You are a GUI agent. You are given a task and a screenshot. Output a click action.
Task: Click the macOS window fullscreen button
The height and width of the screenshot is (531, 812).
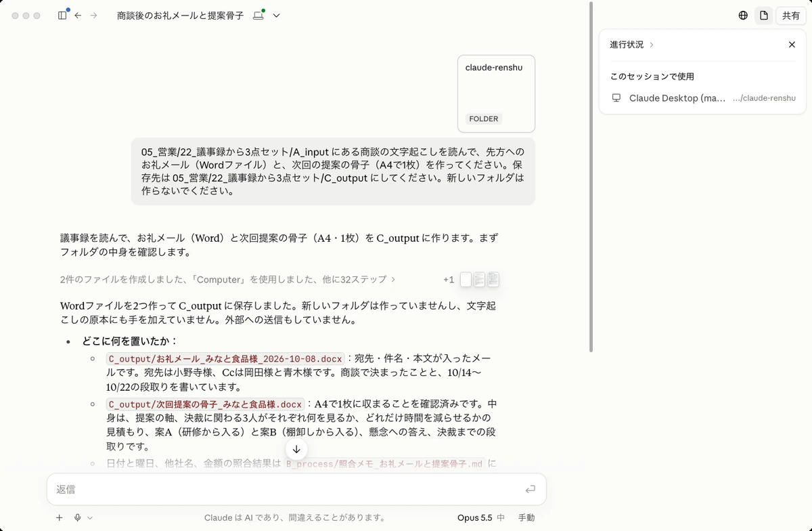click(37, 16)
